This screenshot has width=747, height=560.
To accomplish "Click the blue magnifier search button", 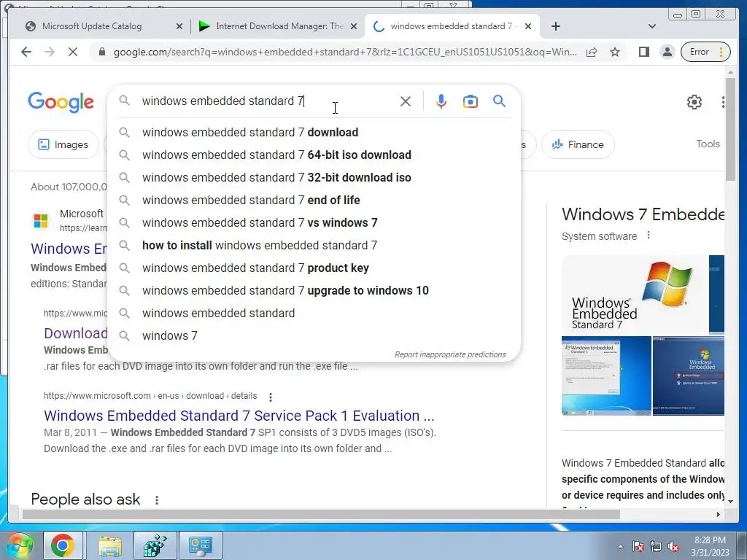I will click(499, 101).
